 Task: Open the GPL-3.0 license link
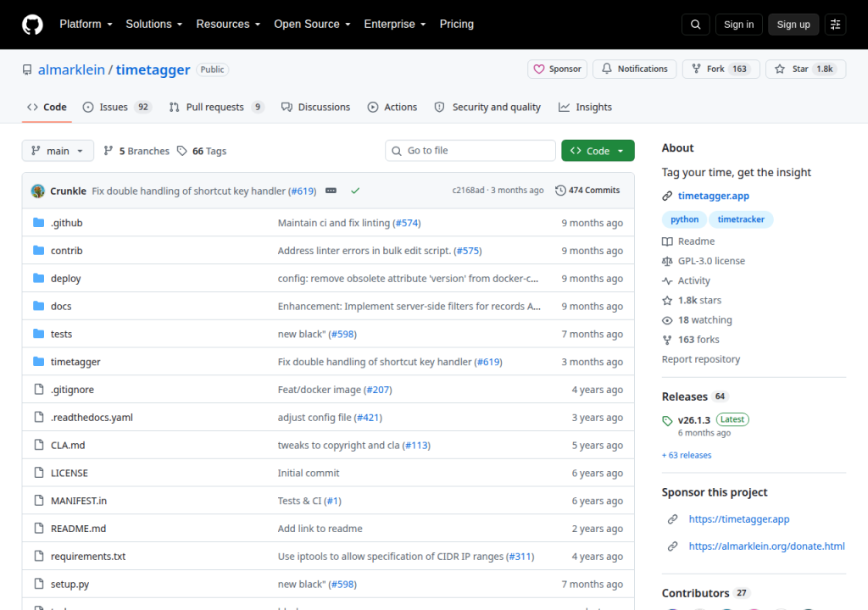pyautogui.click(x=704, y=261)
